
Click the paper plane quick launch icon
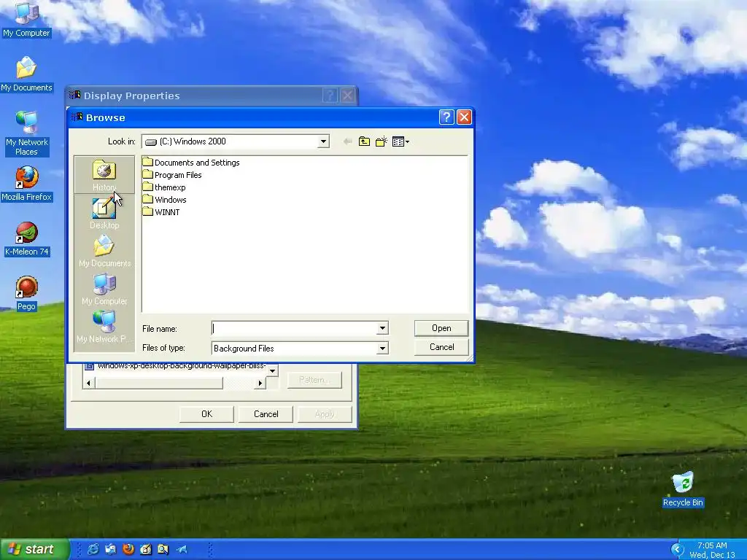pos(181,549)
